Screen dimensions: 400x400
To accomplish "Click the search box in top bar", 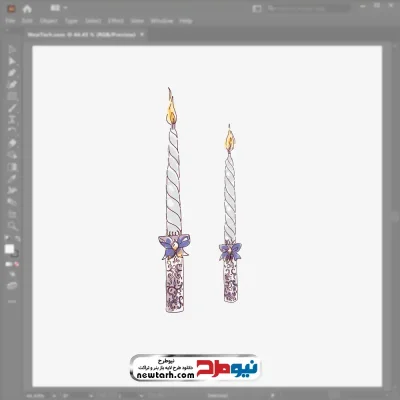I will (x=308, y=8).
